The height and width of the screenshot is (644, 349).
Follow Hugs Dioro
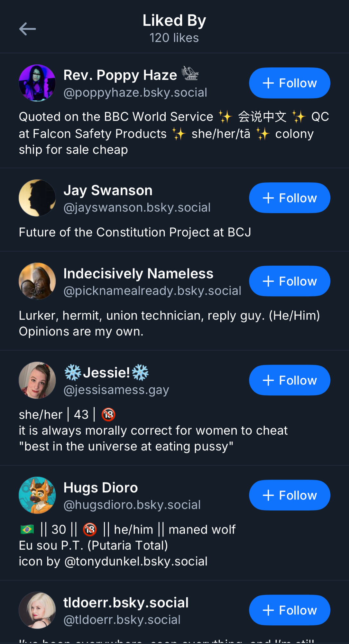289,495
